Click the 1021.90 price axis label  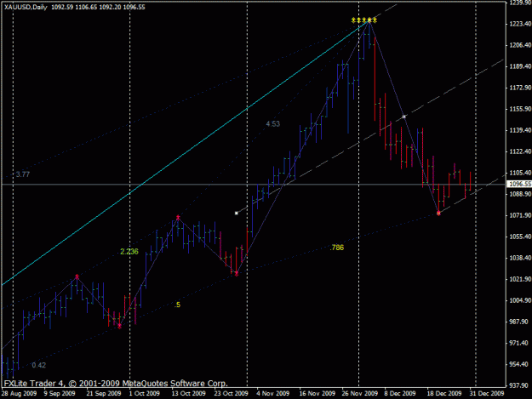(520, 279)
